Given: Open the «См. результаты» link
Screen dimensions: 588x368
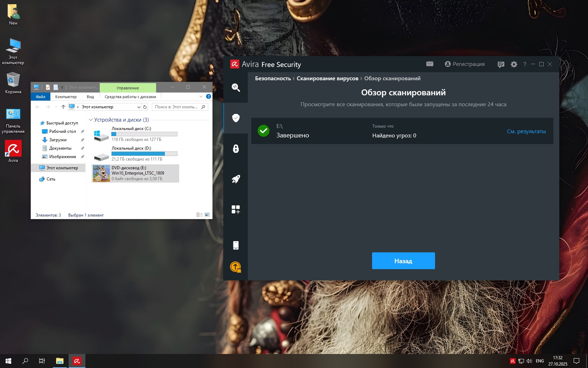Looking at the screenshot, I should [526, 131].
